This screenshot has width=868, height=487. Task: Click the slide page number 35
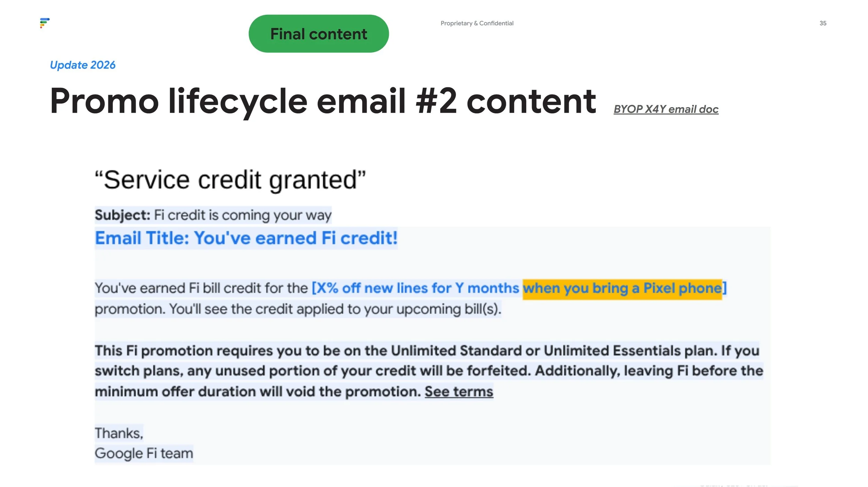click(x=823, y=23)
